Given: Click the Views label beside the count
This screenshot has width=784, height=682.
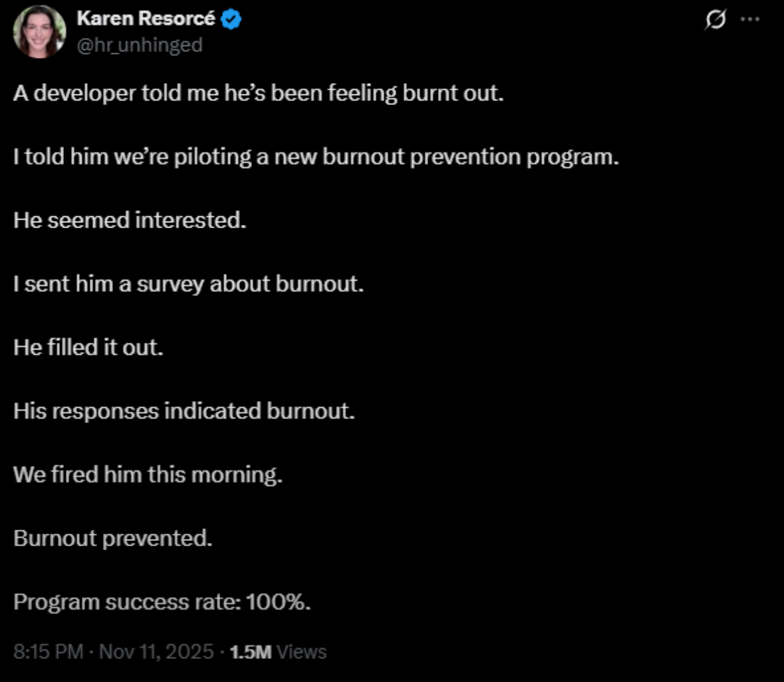Looking at the screenshot, I should [x=301, y=651].
